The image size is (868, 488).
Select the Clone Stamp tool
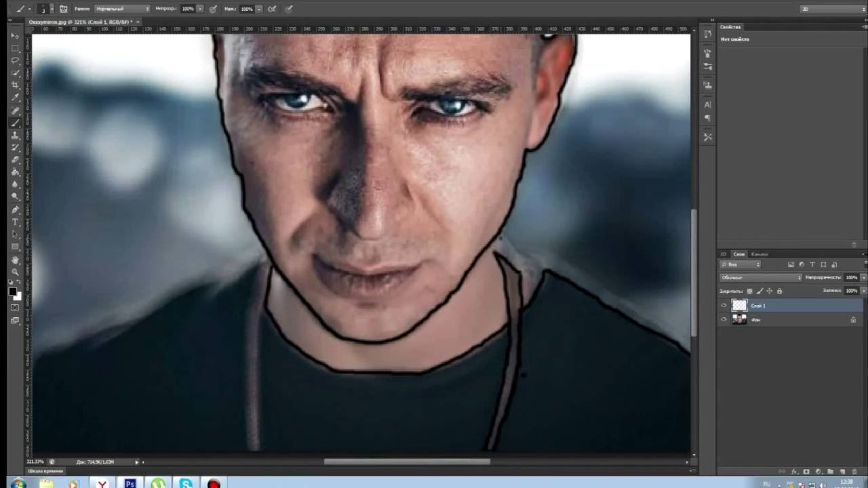coord(15,135)
